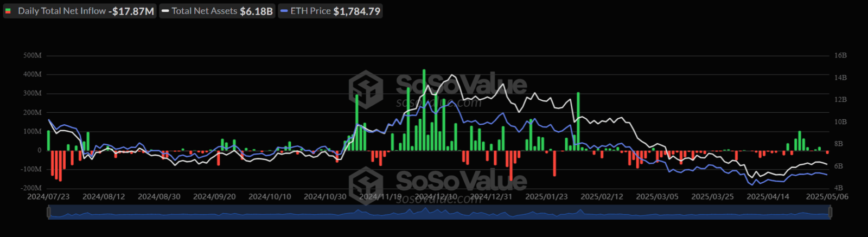Hide the ETH Price $1,784.79 series

pyautogui.click(x=330, y=11)
